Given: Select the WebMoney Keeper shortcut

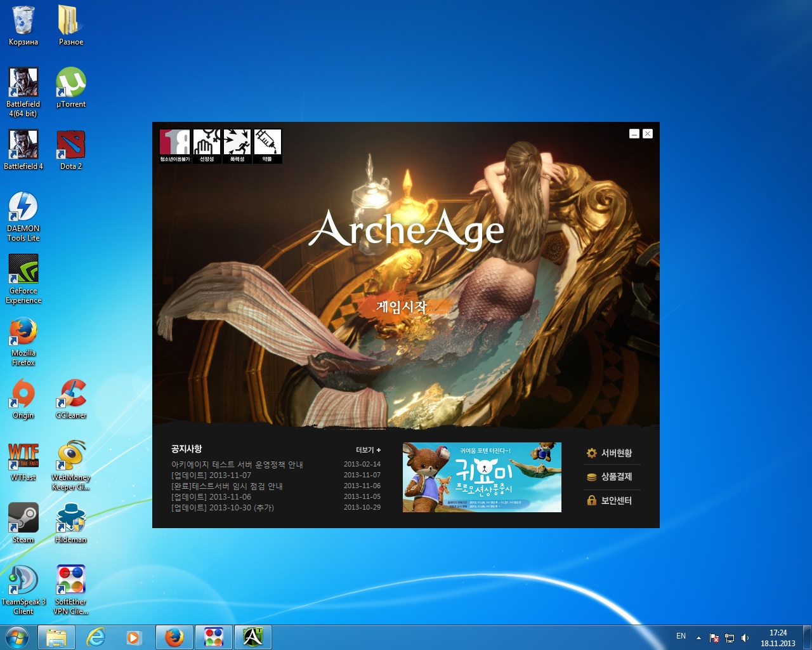Looking at the screenshot, I should [71, 466].
